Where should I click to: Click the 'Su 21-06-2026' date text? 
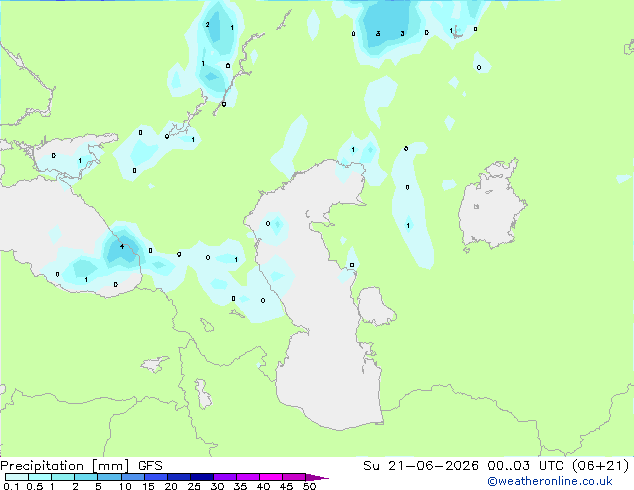point(421,466)
